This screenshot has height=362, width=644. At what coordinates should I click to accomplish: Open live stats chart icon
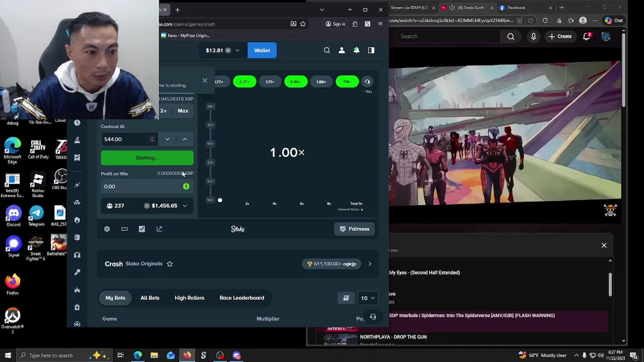(142, 229)
